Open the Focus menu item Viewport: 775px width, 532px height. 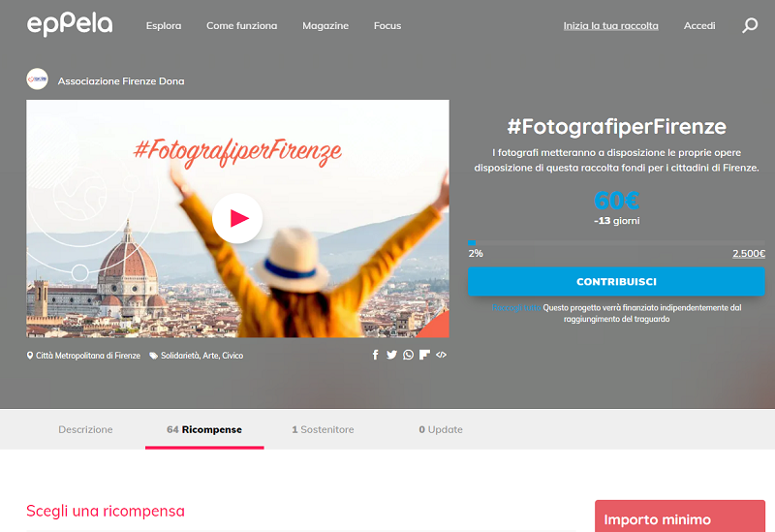(x=387, y=26)
